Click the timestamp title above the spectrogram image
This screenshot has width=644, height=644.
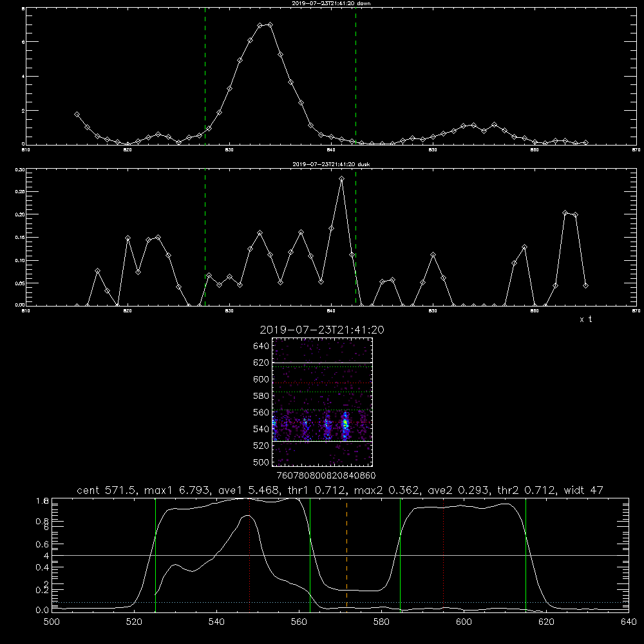(x=322, y=330)
